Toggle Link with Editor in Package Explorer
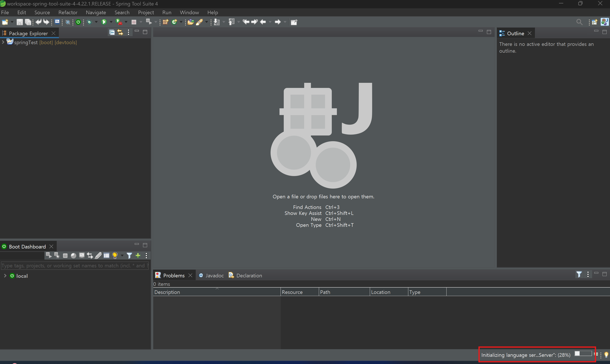 (120, 32)
